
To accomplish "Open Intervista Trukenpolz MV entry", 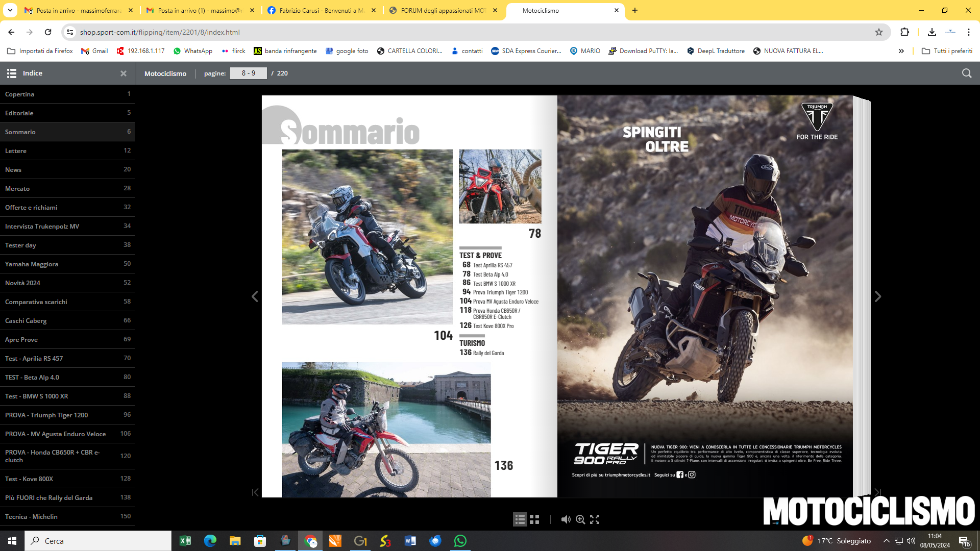I will (x=67, y=226).
